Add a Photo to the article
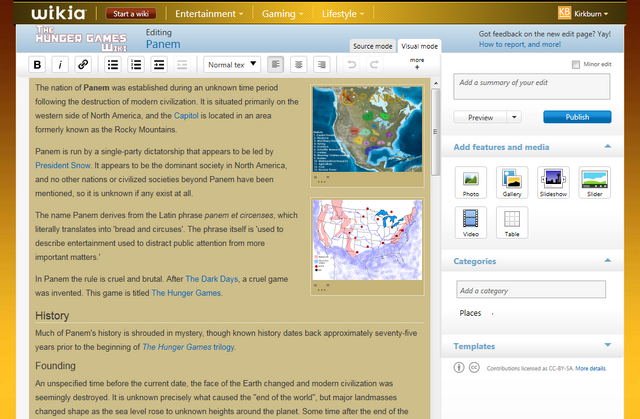The height and width of the screenshot is (419, 640). [471, 182]
